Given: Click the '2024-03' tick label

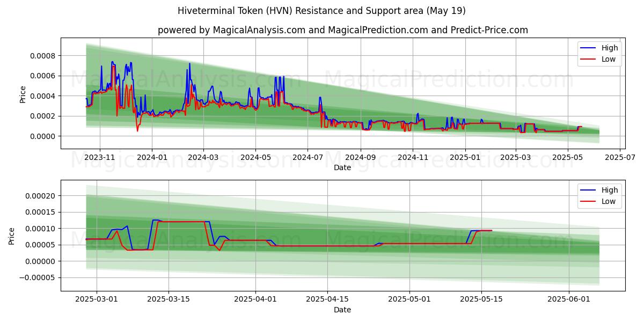Looking at the screenshot, I should pyautogui.click(x=203, y=157).
